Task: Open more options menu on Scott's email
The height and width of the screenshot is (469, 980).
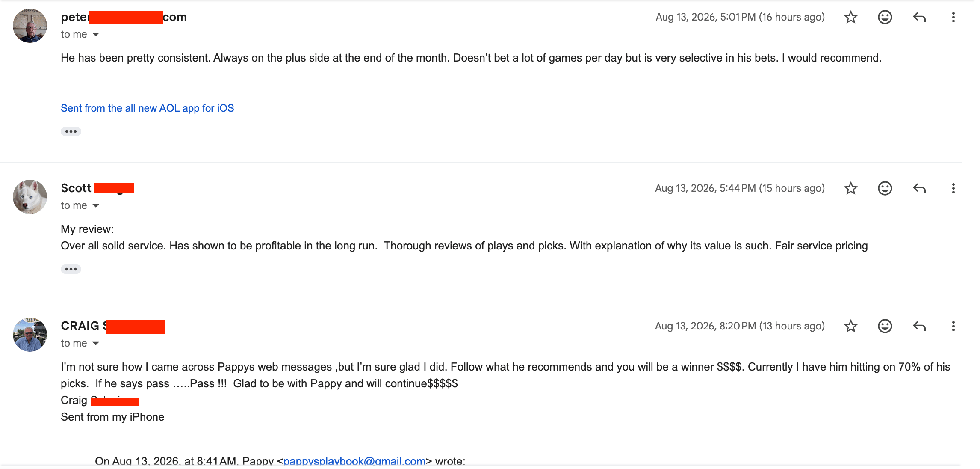Action: coord(953,188)
